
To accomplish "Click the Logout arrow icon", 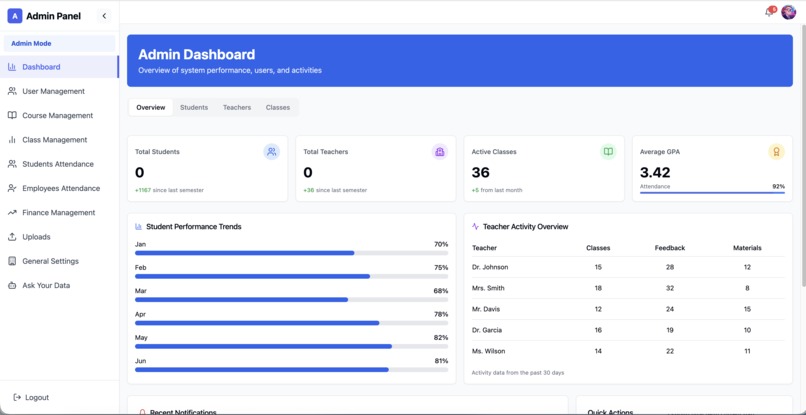I will pyautogui.click(x=17, y=398).
